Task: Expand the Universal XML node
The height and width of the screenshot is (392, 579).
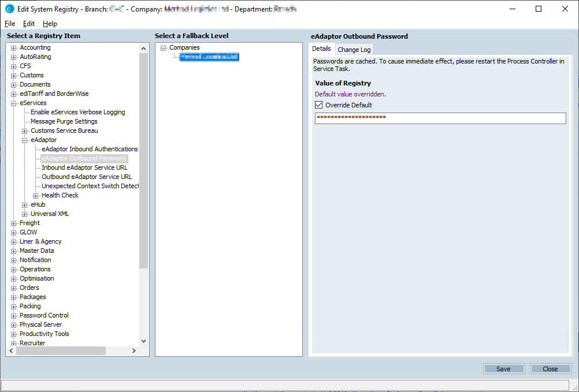Action: tap(25, 214)
